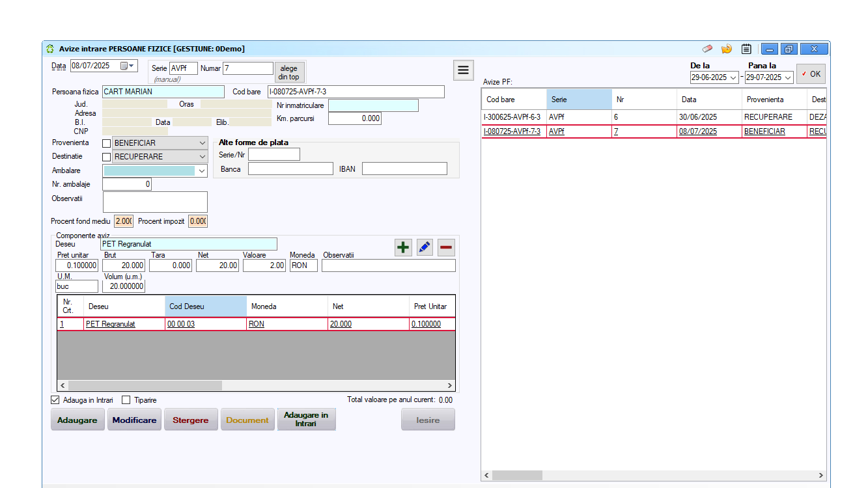Click the Procent fond mediu field
The image size is (868, 488).
click(124, 221)
